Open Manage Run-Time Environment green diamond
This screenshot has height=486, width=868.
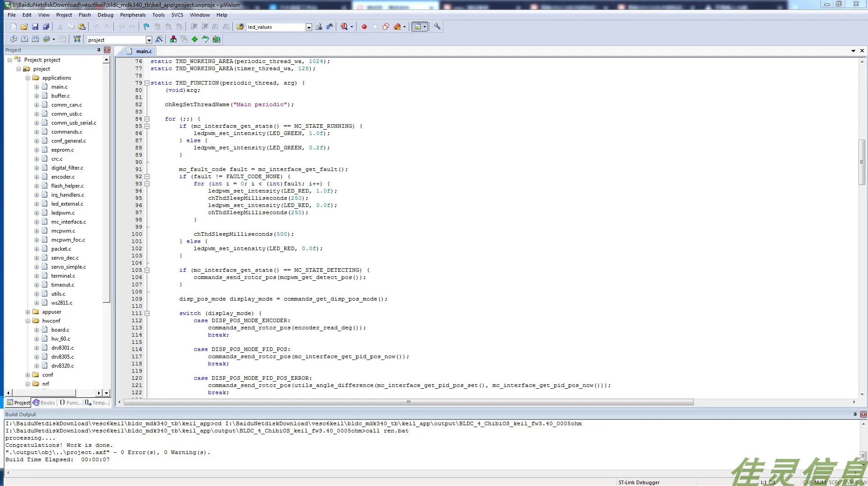(x=194, y=40)
